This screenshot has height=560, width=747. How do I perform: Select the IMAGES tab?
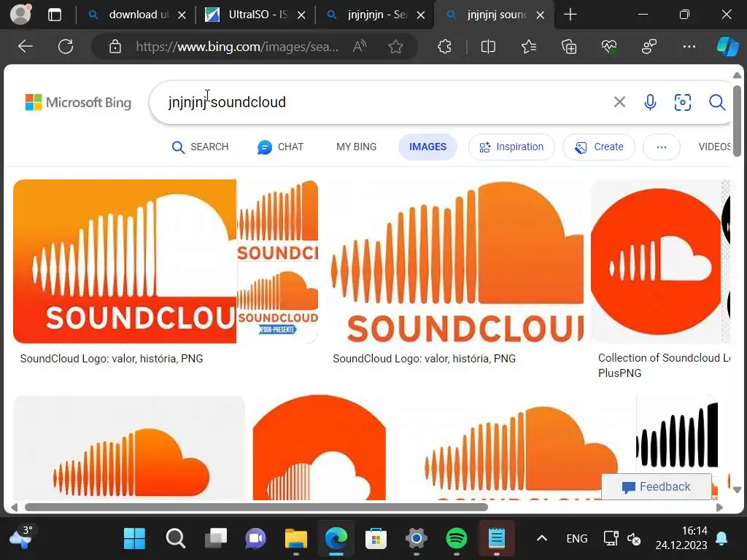427,147
